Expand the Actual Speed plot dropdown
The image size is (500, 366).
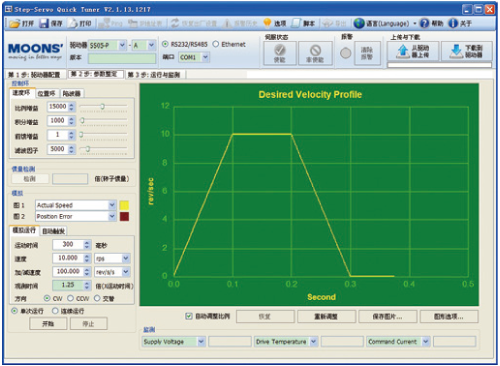[x=112, y=205]
